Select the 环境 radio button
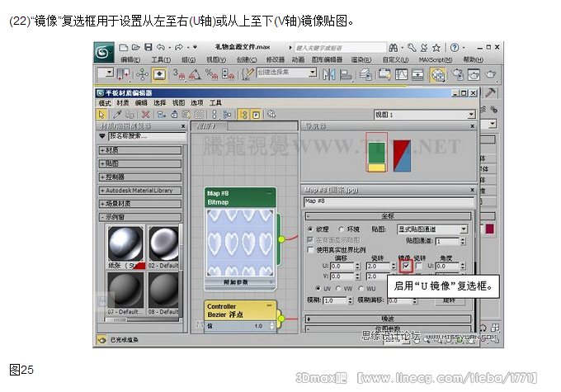The image size is (561, 392). pyautogui.click(x=342, y=229)
